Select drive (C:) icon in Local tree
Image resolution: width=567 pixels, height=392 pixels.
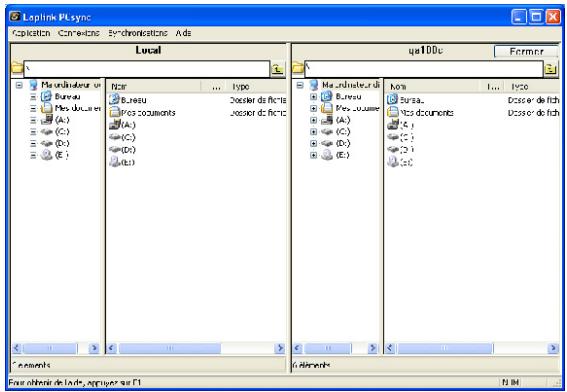pyautogui.click(x=47, y=132)
